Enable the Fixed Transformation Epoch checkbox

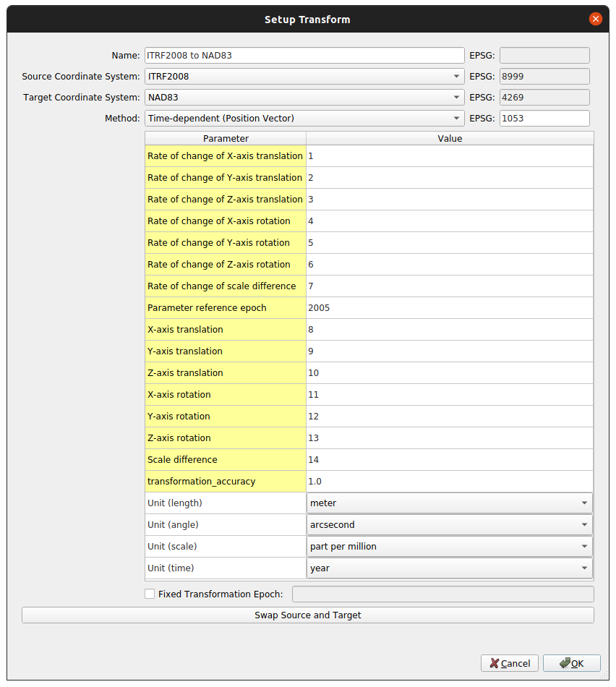(x=150, y=594)
